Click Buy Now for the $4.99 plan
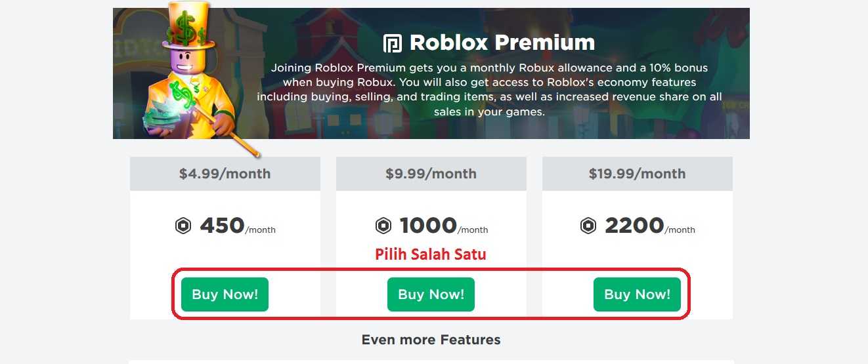This screenshot has height=364, width=868. pyautogui.click(x=225, y=294)
